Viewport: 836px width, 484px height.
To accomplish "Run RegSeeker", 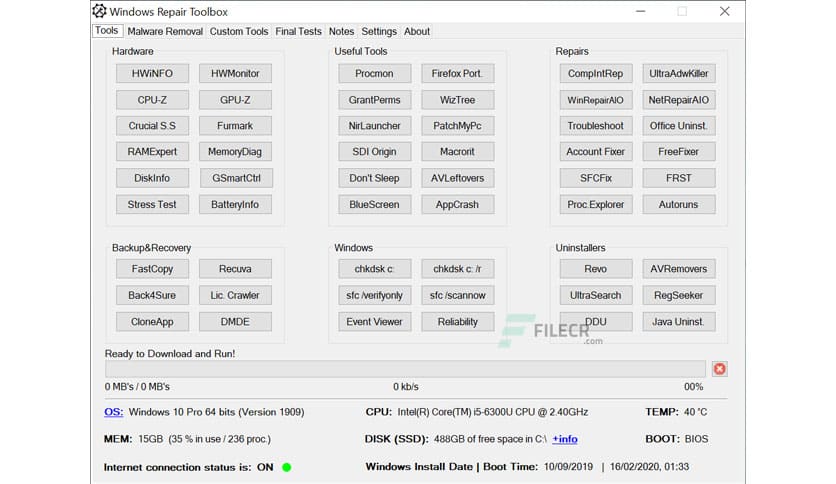I will tap(679, 295).
